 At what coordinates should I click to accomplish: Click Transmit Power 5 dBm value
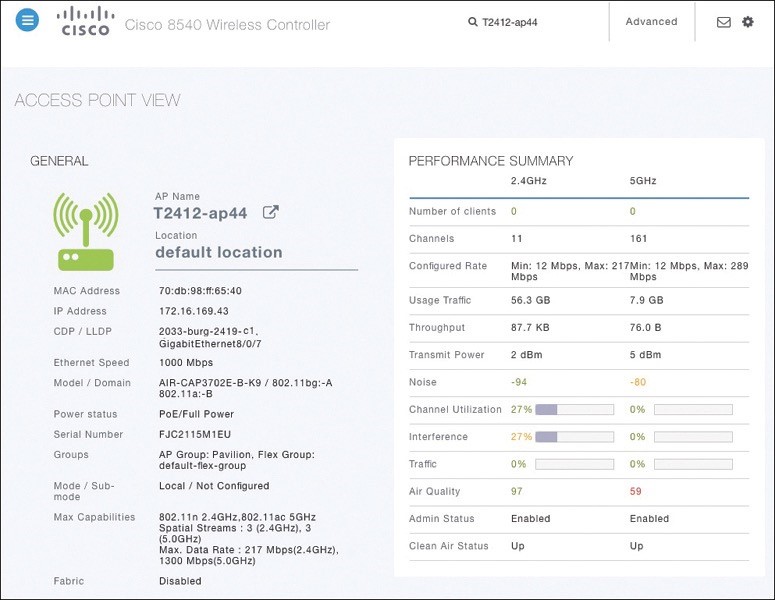(x=645, y=354)
